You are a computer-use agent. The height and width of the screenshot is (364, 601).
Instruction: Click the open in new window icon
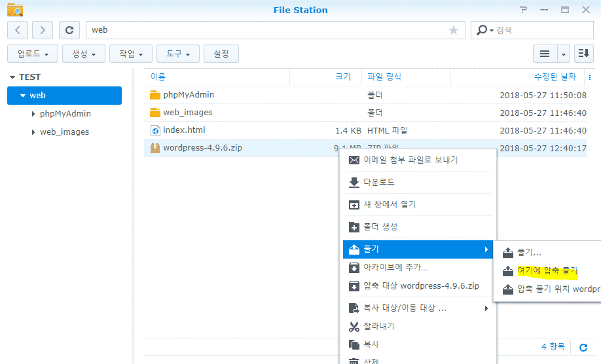click(354, 205)
